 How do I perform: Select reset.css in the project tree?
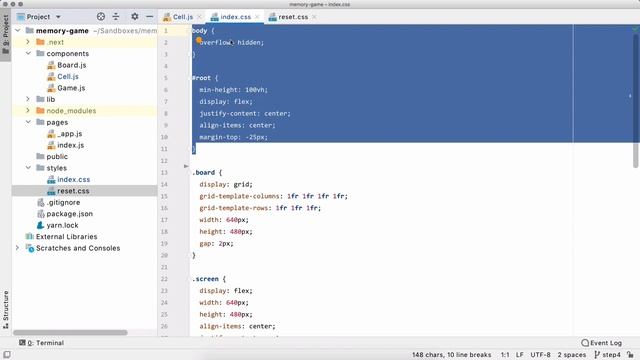(x=73, y=191)
